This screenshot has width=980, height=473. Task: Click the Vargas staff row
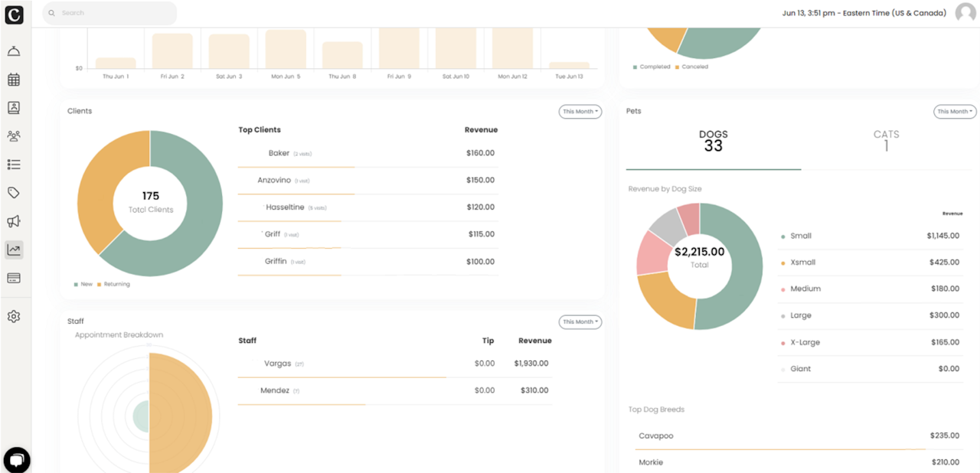point(395,364)
